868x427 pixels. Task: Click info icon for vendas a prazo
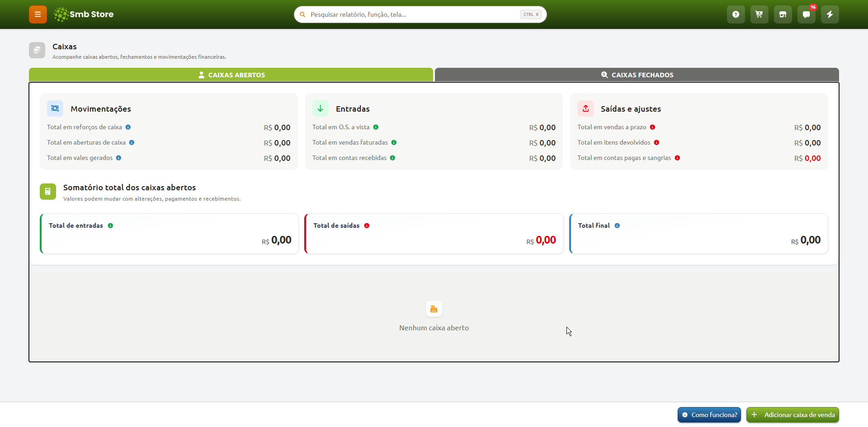(x=652, y=127)
